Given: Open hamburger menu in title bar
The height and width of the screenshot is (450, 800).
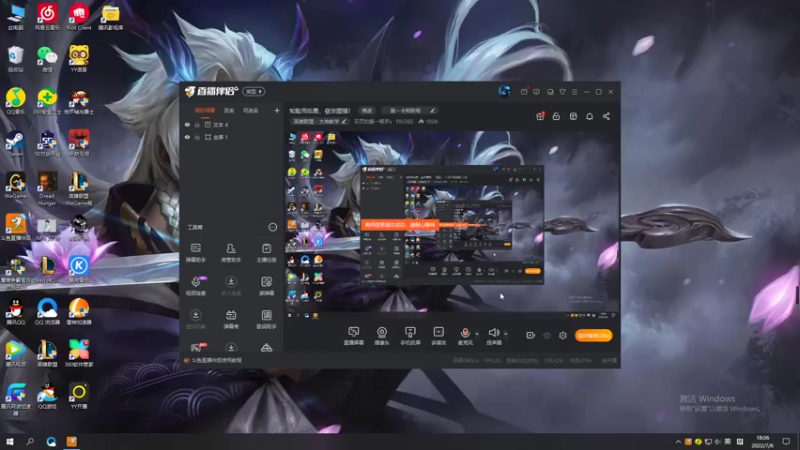Looking at the screenshot, I should (x=574, y=92).
